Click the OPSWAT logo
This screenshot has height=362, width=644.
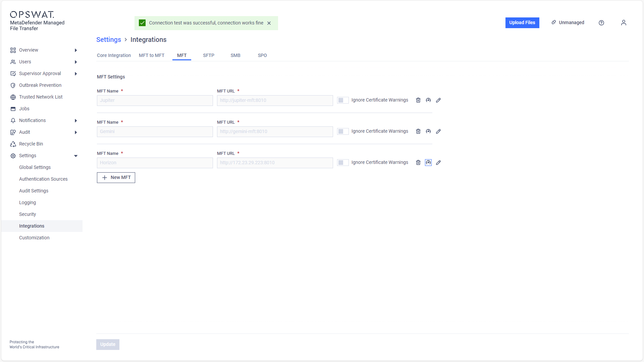[x=32, y=14]
